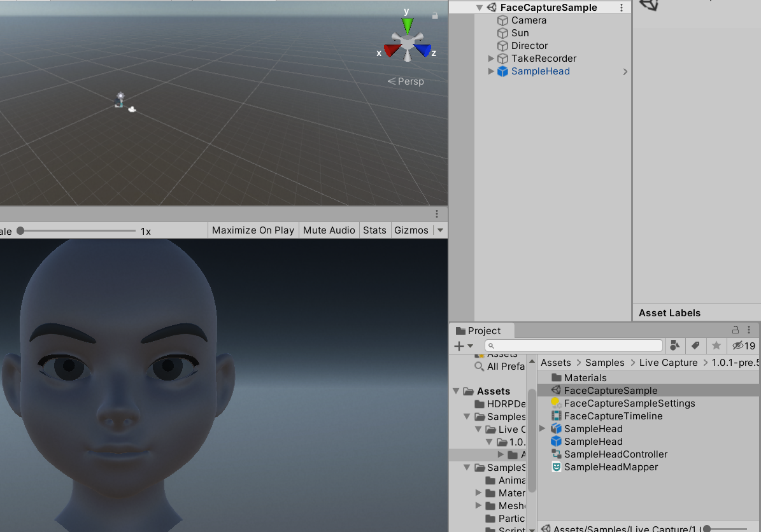The image size is (761, 532).
Task: Collapse the 1.0. version folder in tree
Action: point(489,442)
